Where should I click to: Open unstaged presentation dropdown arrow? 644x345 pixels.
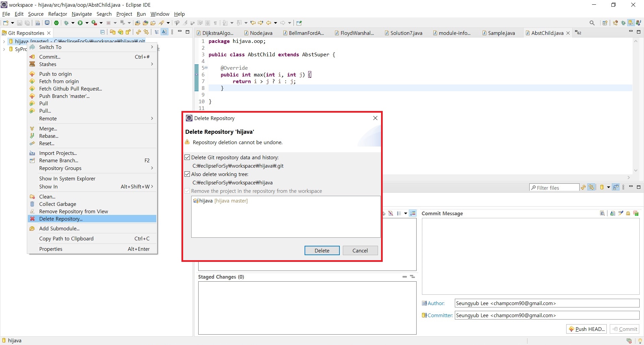pos(406,213)
